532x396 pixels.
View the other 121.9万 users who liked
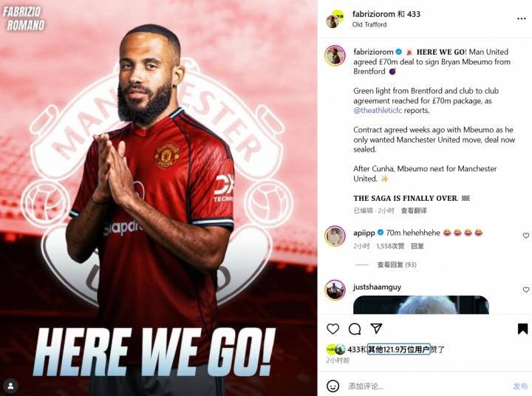399,349
